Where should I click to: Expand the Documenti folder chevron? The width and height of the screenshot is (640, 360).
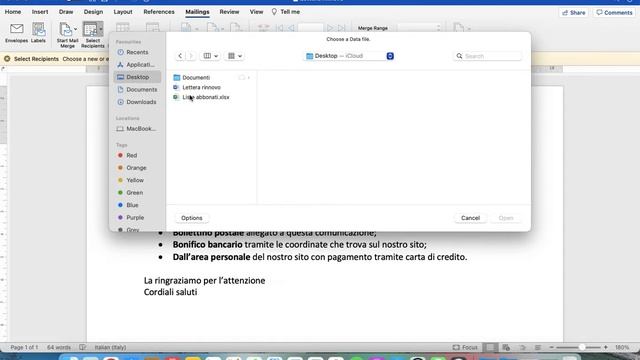(249, 78)
